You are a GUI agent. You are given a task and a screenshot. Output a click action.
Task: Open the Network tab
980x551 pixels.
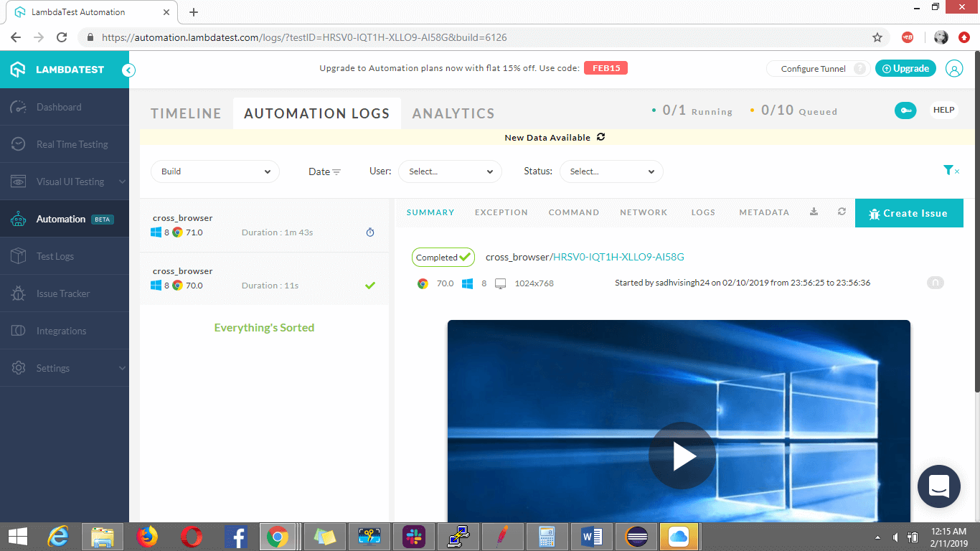(644, 212)
